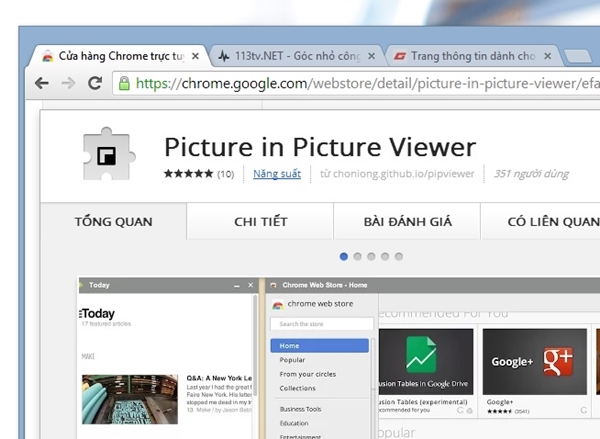Image resolution: width=600 pixels, height=439 pixels.
Task: Click the red favicon of Trang thông tin tab
Action: coord(400,57)
